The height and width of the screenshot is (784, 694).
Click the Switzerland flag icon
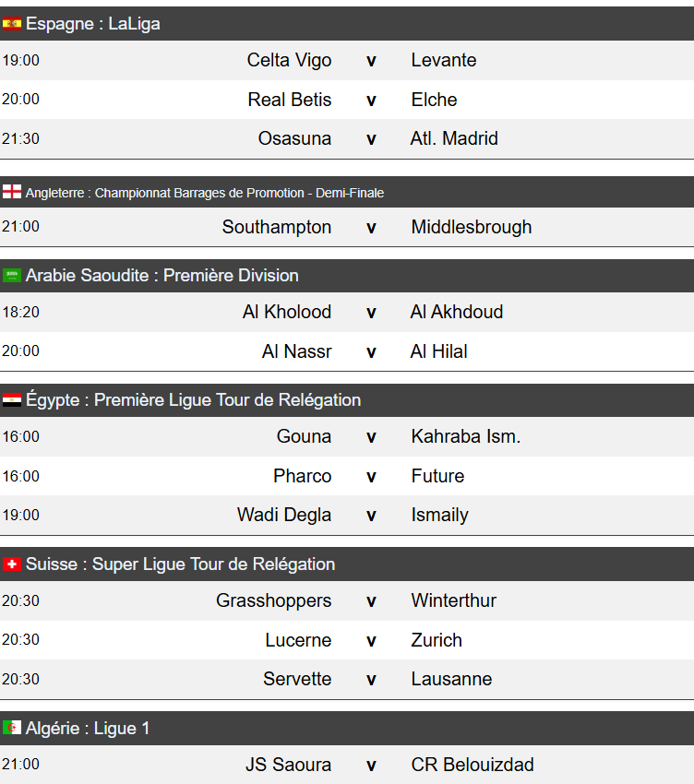[x=11, y=564]
